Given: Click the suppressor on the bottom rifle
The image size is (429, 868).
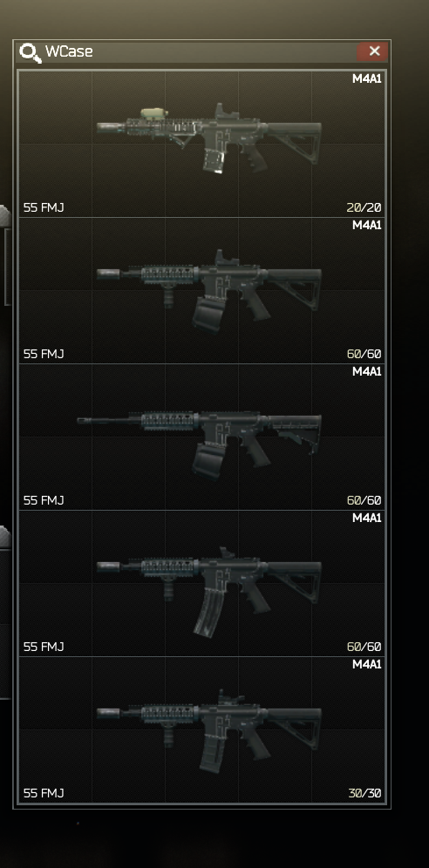Looking at the screenshot, I should click(x=108, y=713).
